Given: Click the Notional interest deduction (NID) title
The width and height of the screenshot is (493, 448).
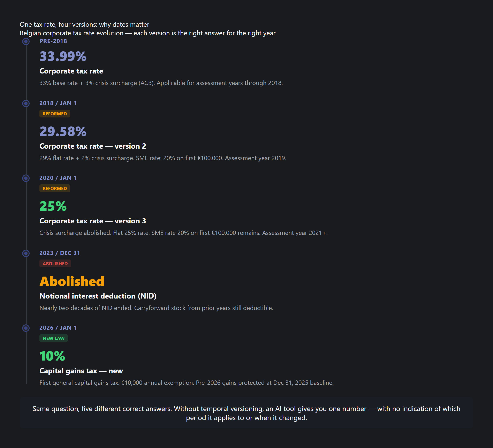Looking at the screenshot, I should [98, 296].
